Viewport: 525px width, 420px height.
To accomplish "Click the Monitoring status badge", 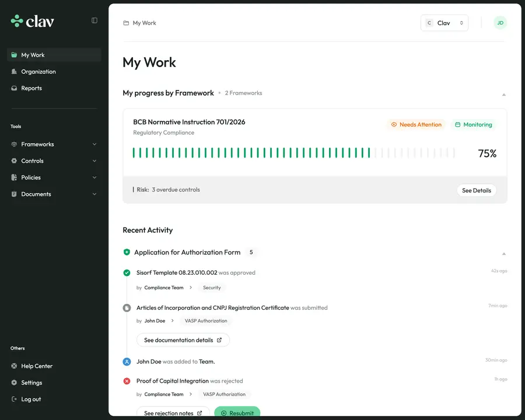I will tap(474, 125).
